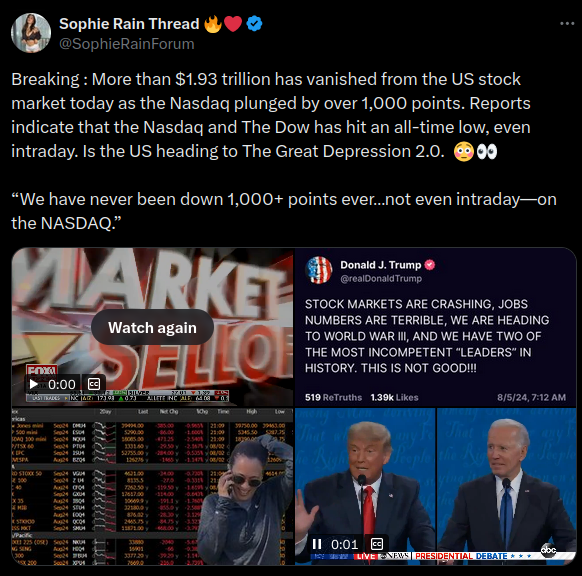The height and width of the screenshot is (576, 582).
Task: Open the @SophieRainForum handle link
Action: tap(127, 44)
